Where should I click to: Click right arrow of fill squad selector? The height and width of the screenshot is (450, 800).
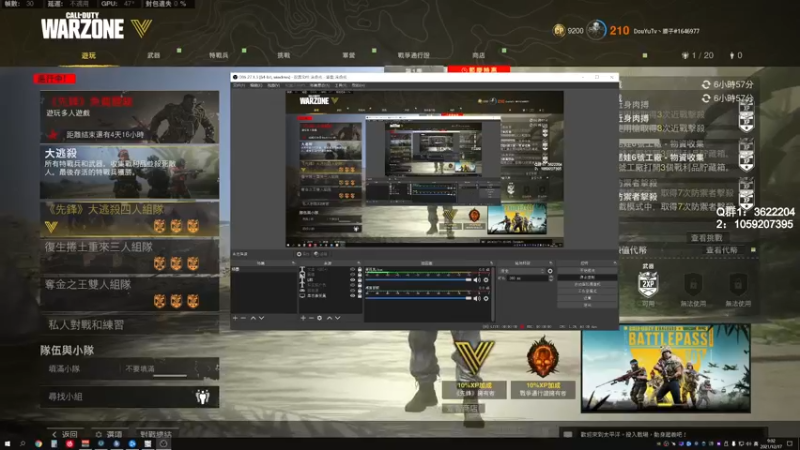point(209,368)
